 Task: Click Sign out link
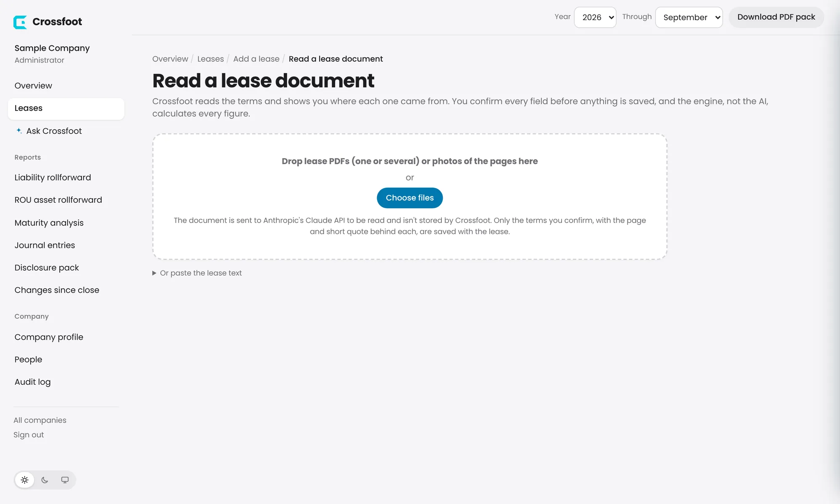[x=29, y=435]
